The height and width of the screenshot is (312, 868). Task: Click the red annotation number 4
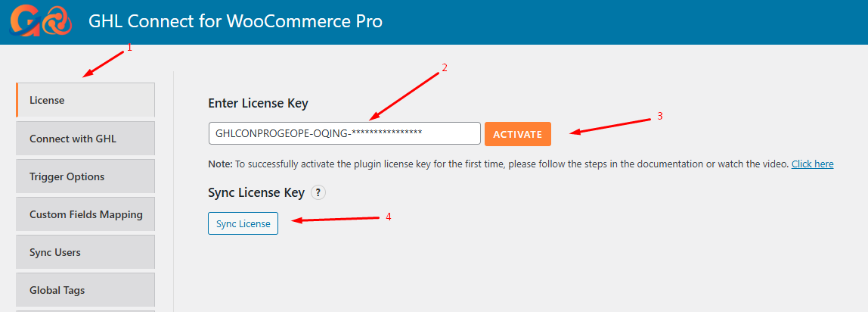tap(389, 217)
